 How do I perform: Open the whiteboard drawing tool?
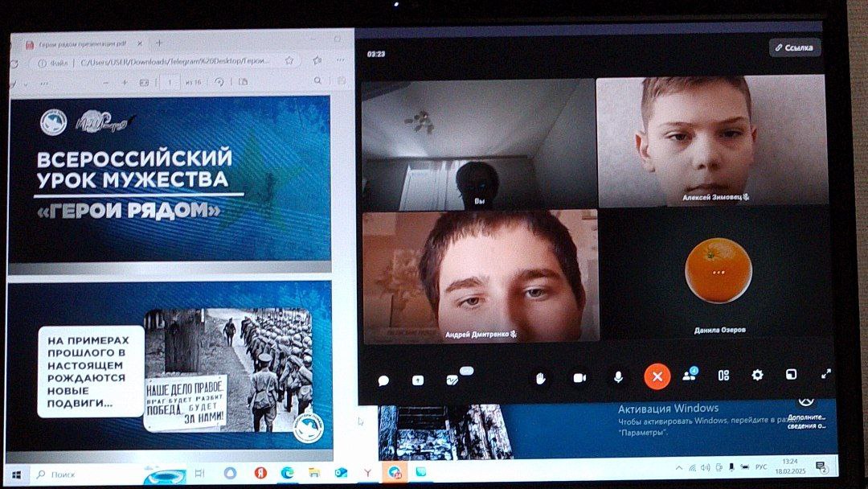[x=452, y=380]
